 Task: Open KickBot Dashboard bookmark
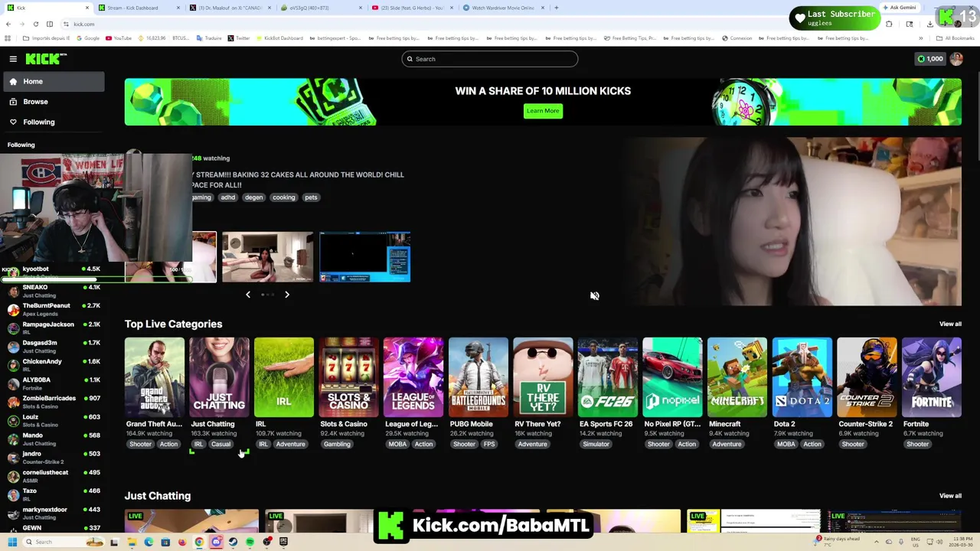[x=279, y=38]
